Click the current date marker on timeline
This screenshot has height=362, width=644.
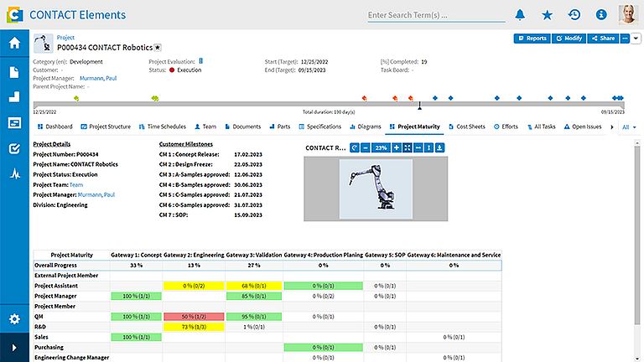coord(419,106)
